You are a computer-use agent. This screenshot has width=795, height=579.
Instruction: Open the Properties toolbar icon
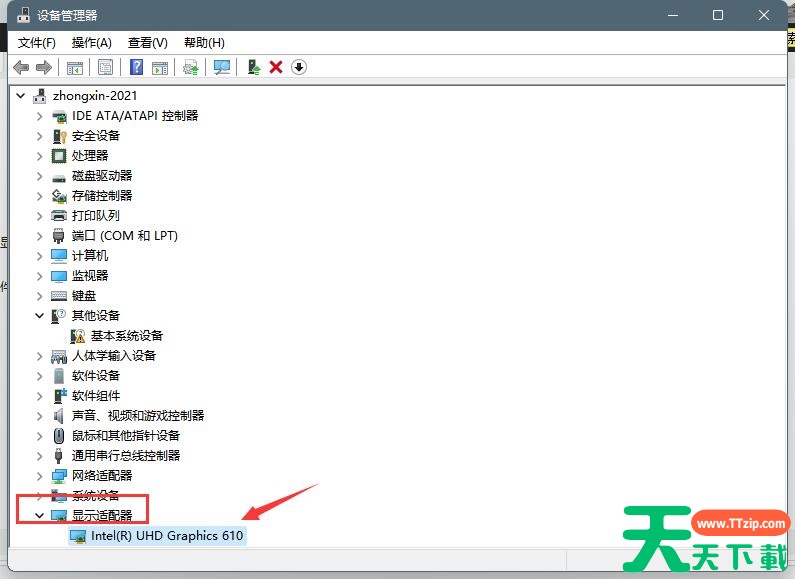coord(105,67)
